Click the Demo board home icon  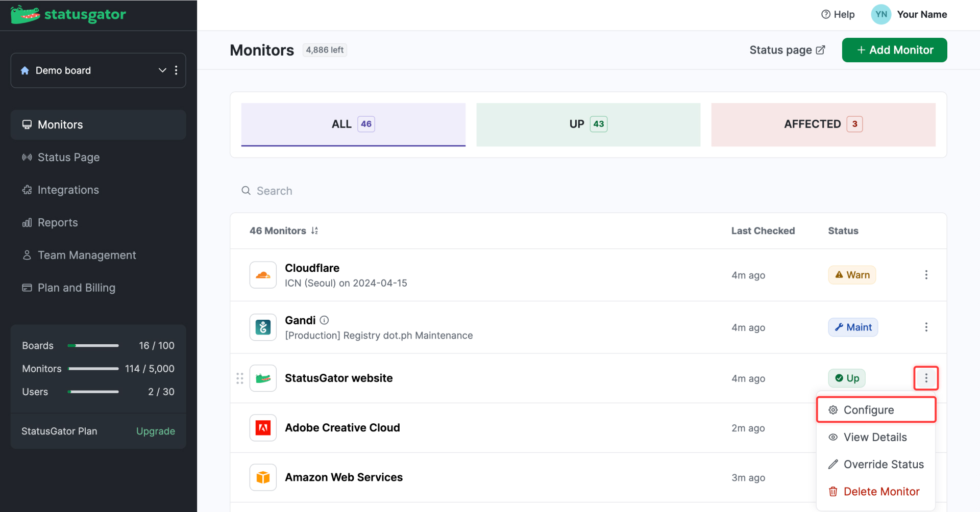24,70
